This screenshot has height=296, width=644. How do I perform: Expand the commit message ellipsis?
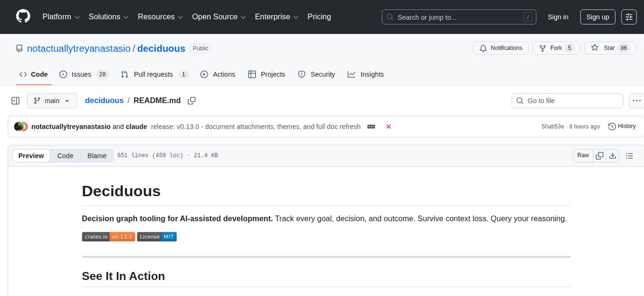[371, 127]
